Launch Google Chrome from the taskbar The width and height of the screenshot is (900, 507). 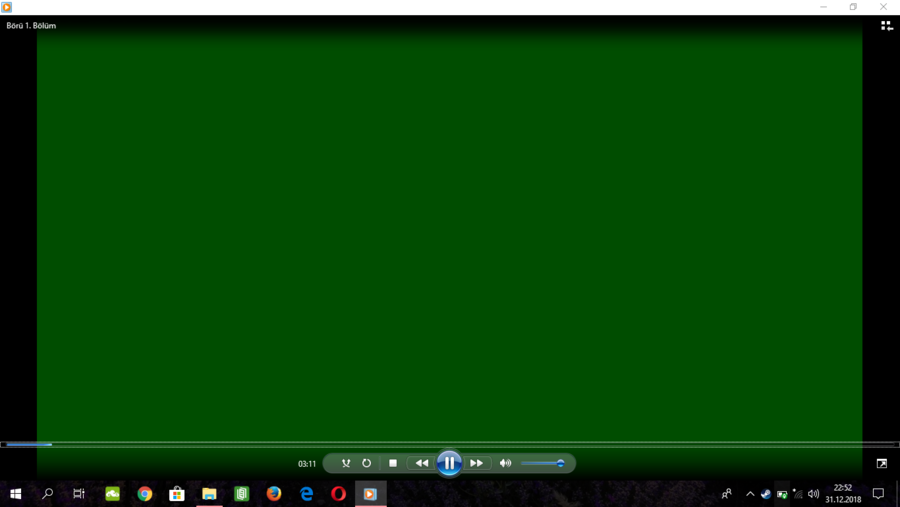click(x=145, y=494)
